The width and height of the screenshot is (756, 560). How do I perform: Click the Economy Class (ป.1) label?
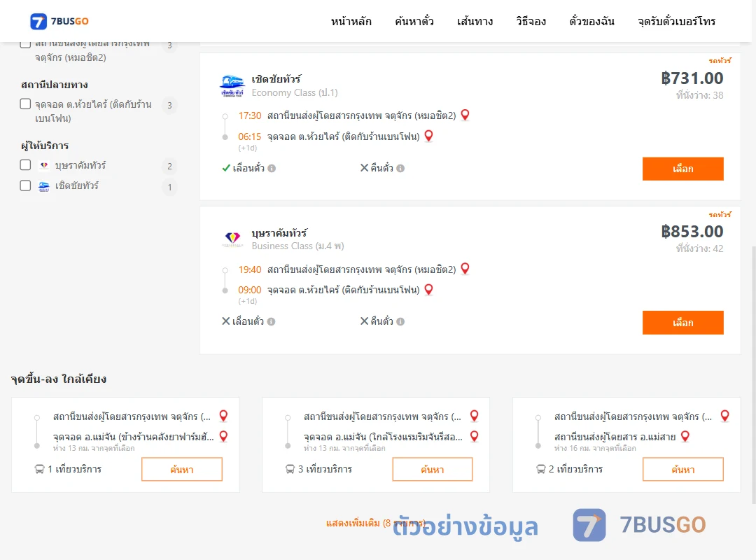tap(295, 92)
